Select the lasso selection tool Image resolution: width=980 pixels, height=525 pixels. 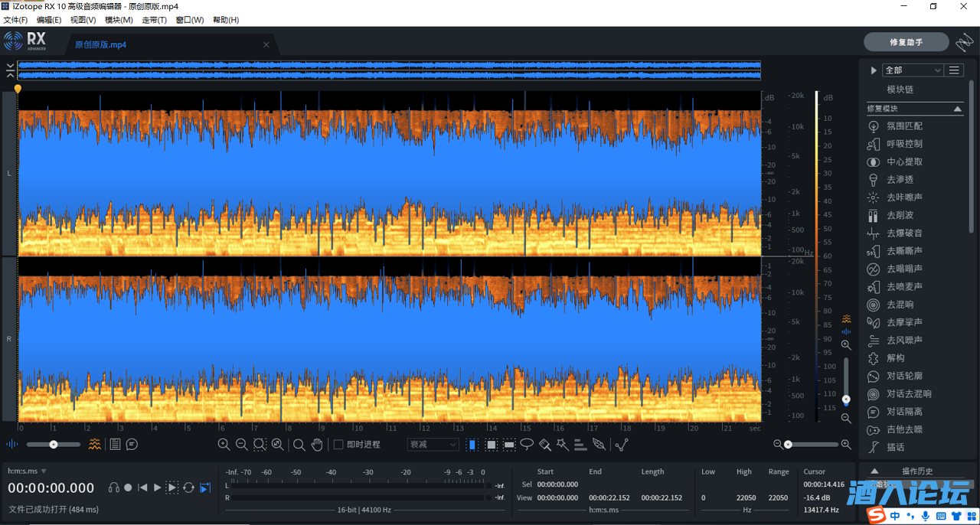(x=527, y=444)
